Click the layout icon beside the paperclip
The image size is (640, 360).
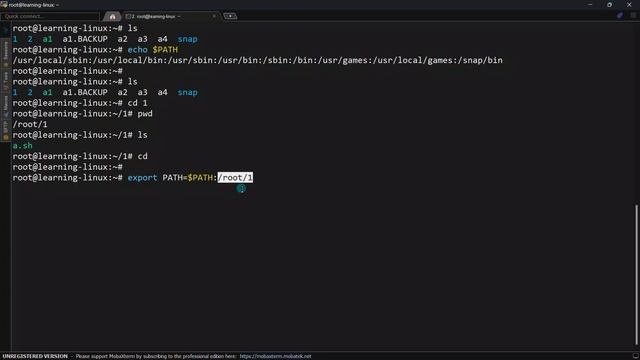point(633,16)
